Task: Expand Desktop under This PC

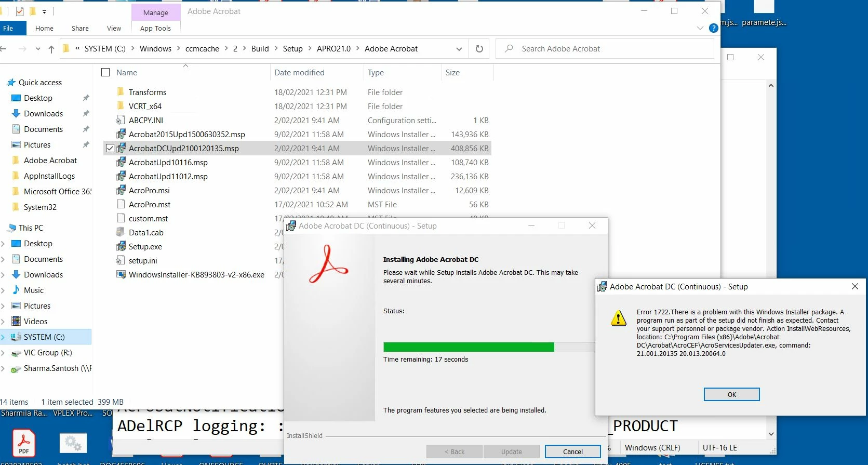Action: tap(3, 244)
